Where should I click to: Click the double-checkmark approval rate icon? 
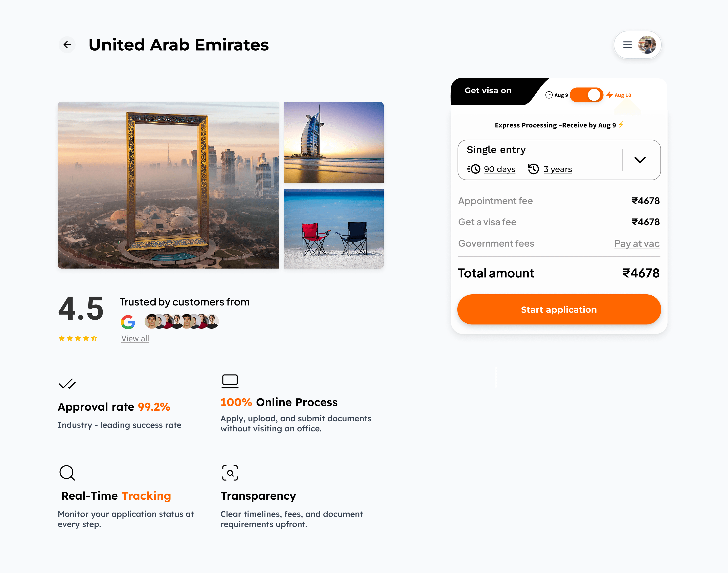coord(67,384)
